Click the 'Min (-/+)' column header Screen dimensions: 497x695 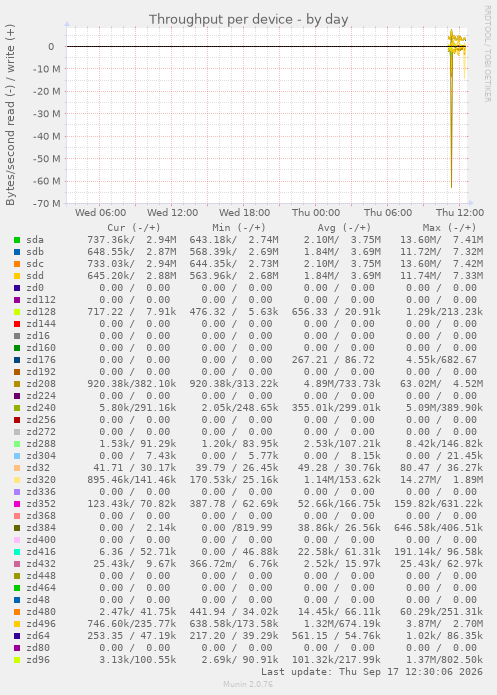click(239, 228)
